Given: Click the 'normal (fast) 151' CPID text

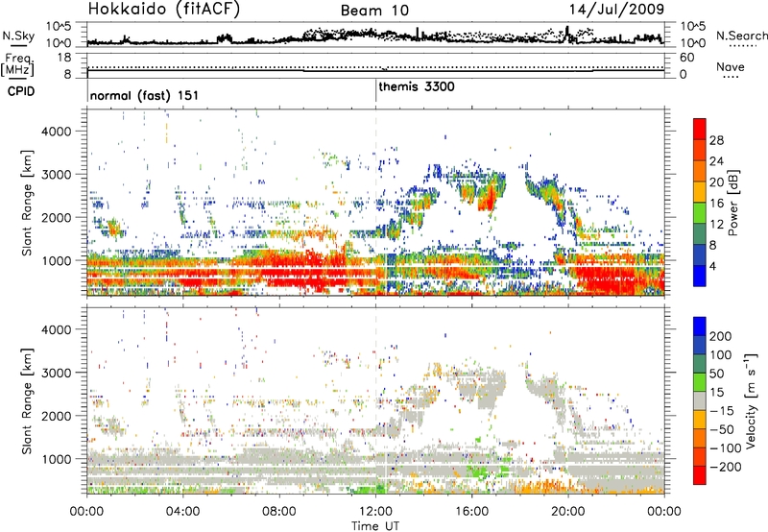Looking at the screenshot, I should pos(145,95).
